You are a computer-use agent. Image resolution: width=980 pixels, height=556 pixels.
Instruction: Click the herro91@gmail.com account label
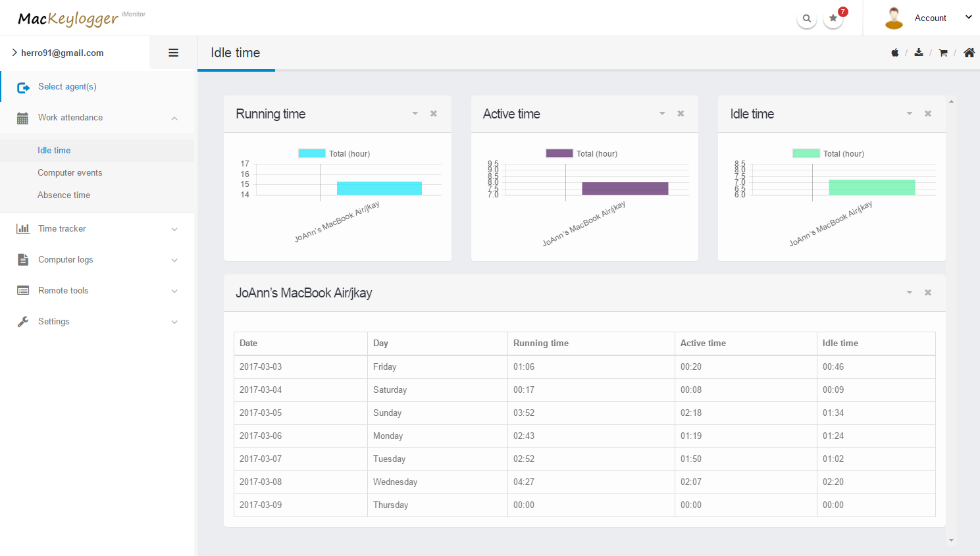pyautogui.click(x=62, y=53)
